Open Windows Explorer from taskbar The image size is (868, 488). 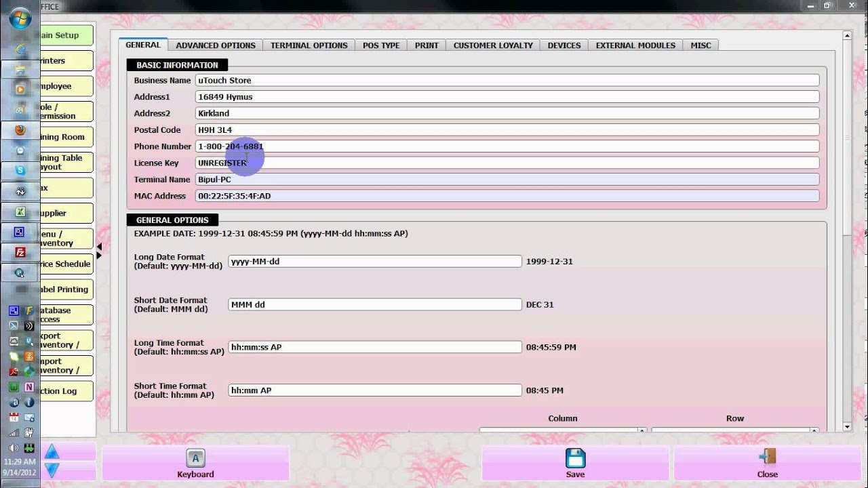(20, 70)
